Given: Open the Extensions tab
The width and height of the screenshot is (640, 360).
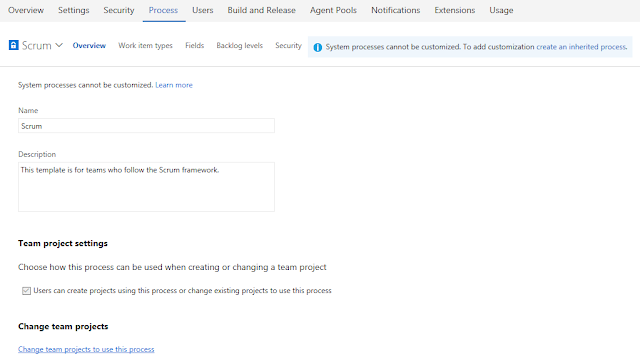Looking at the screenshot, I should [x=455, y=10].
